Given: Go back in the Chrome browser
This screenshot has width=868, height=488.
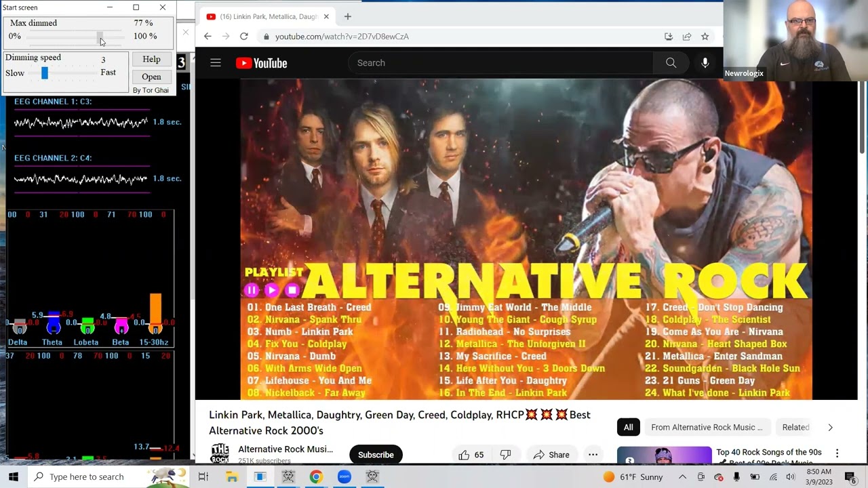Looking at the screenshot, I should pos(208,37).
